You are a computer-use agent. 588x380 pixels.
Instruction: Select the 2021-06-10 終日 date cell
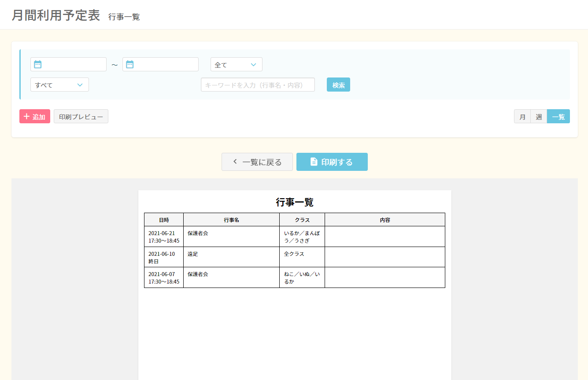point(164,257)
